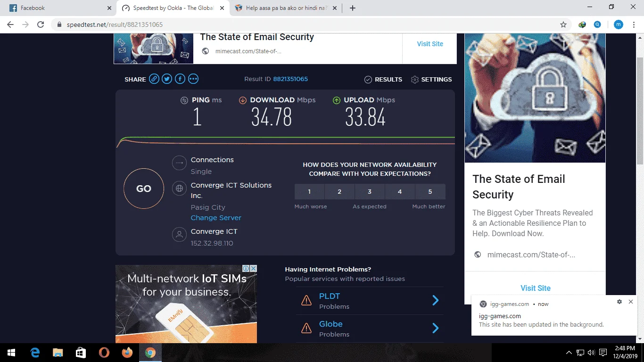Click the warning icon next to PLDT
The height and width of the screenshot is (362, 644).
pyautogui.click(x=306, y=300)
